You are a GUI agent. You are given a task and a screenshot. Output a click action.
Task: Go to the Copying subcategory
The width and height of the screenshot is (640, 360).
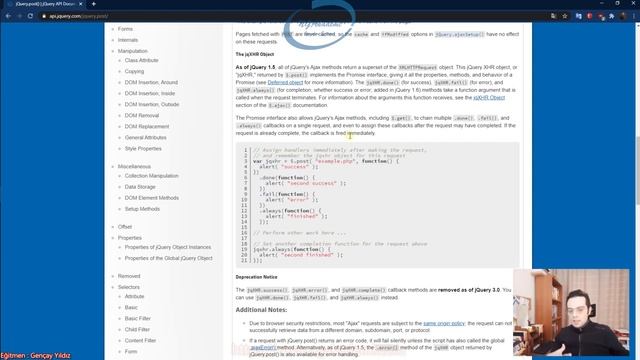(x=134, y=71)
